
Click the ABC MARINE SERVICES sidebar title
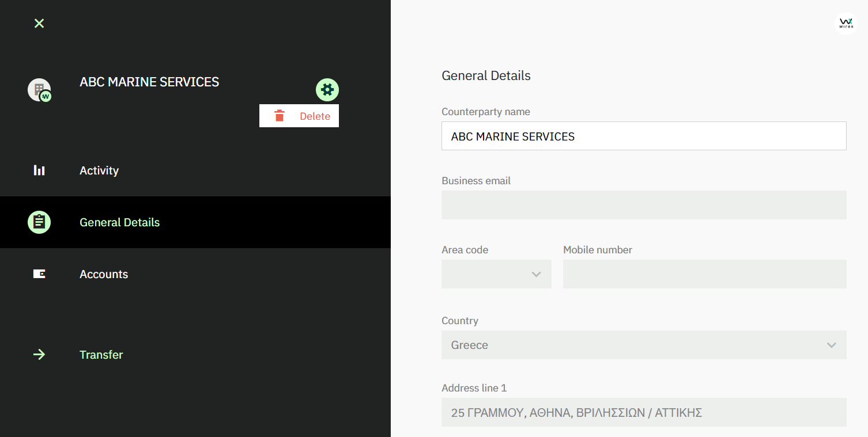pyautogui.click(x=149, y=82)
